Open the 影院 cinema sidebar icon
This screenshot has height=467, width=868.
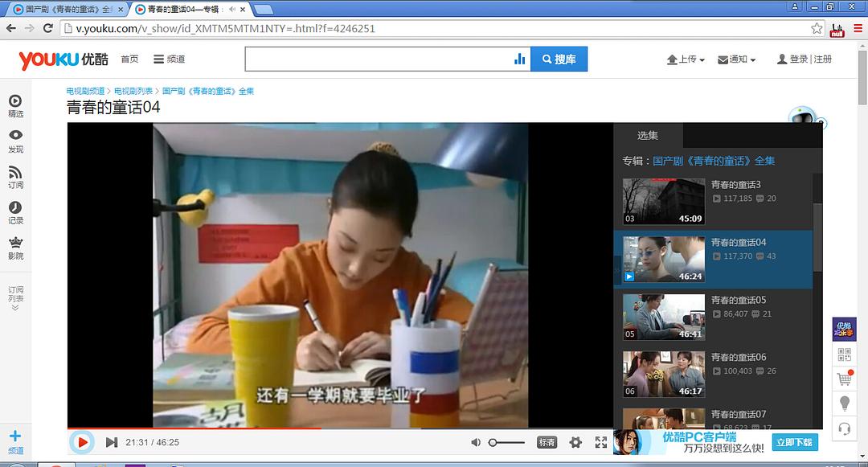point(15,248)
